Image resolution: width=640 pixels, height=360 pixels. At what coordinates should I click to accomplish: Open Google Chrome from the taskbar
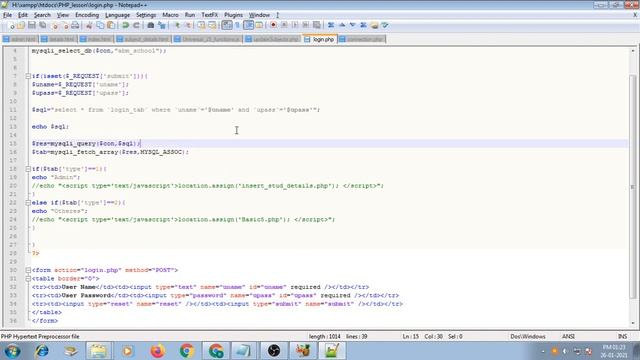tap(187, 351)
